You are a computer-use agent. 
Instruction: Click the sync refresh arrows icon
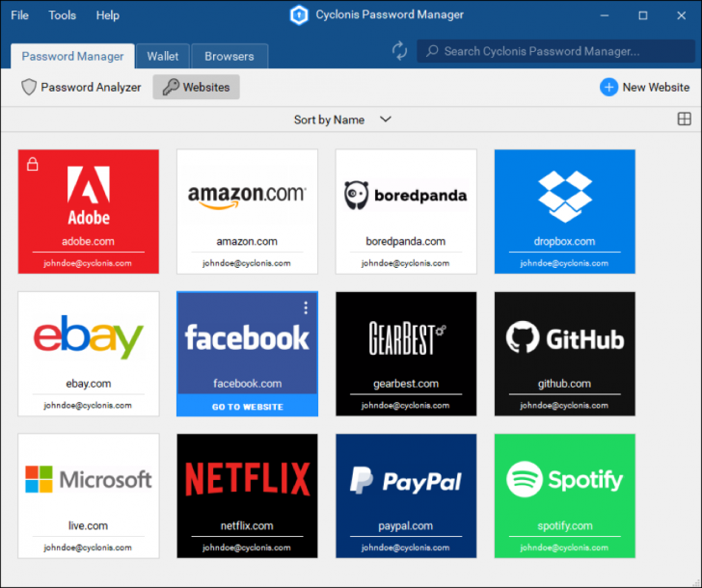tap(399, 50)
